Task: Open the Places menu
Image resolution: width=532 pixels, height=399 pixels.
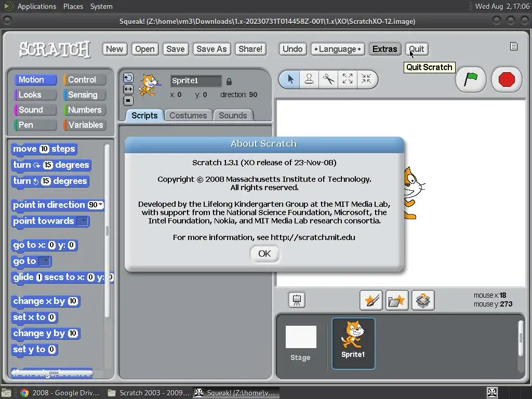Action: [x=73, y=6]
